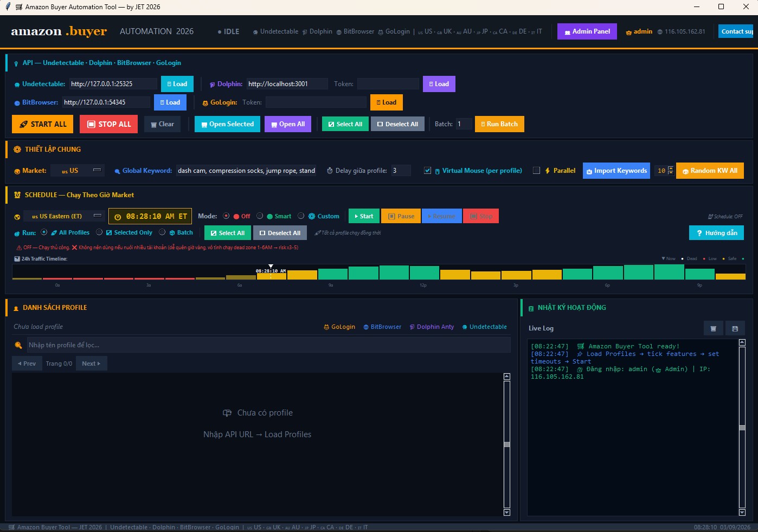Viewport: 758px width, 532px height.
Task: Click the Dolphin Token input field
Action: [x=388, y=84]
